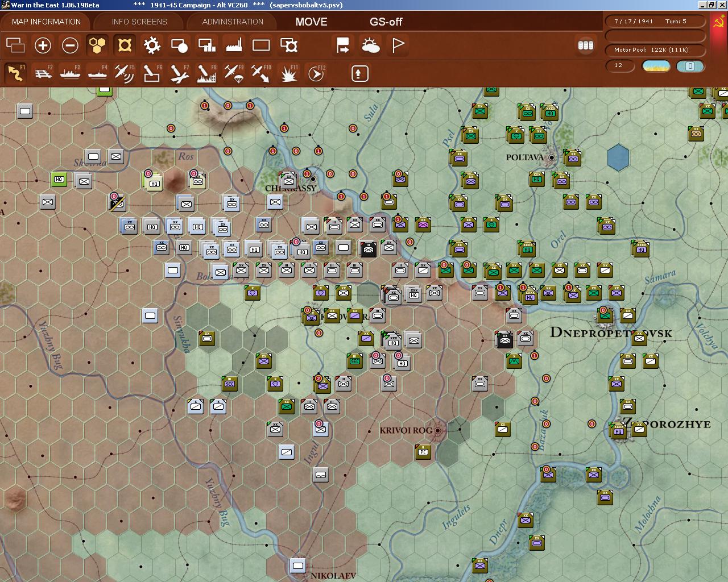728x582 pixels.
Task: Select the F2 rail mode icon
Action: pos(43,73)
